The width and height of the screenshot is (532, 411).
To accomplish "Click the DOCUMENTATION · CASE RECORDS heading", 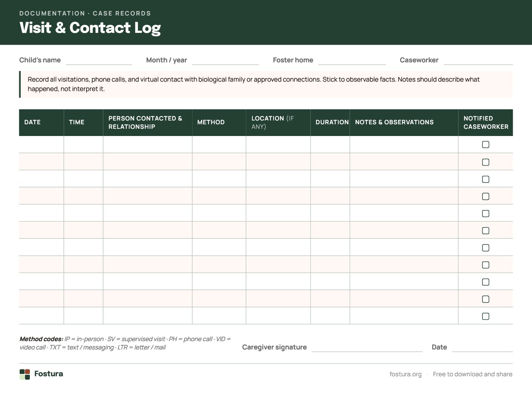I will [x=85, y=13].
